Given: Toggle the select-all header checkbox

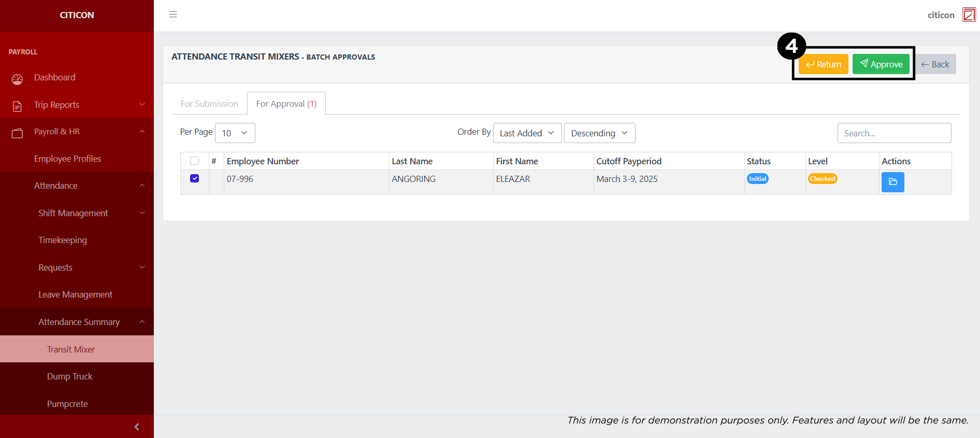Looking at the screenshot, I should (x=195, y=161).
